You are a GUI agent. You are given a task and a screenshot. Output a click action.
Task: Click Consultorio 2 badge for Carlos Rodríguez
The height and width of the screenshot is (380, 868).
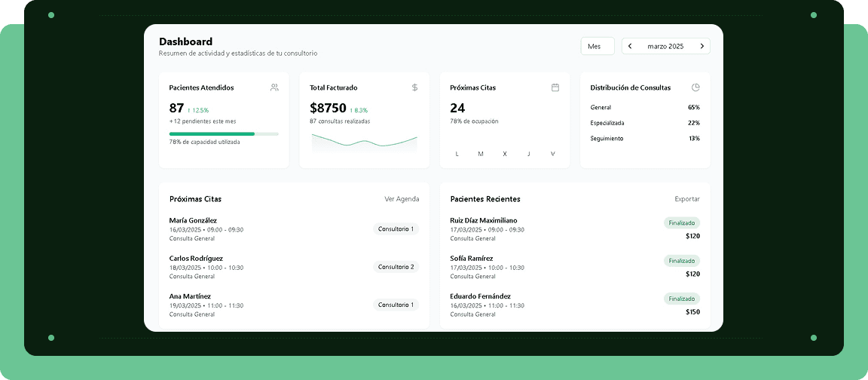coord(396,267)
